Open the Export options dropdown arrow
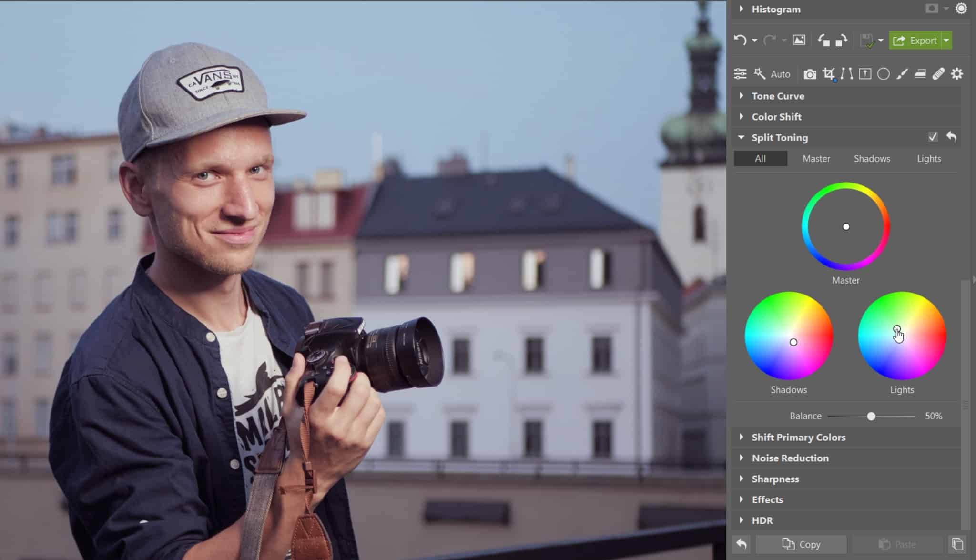The width and height of the screenshot is (976, 560). [947, 41]
